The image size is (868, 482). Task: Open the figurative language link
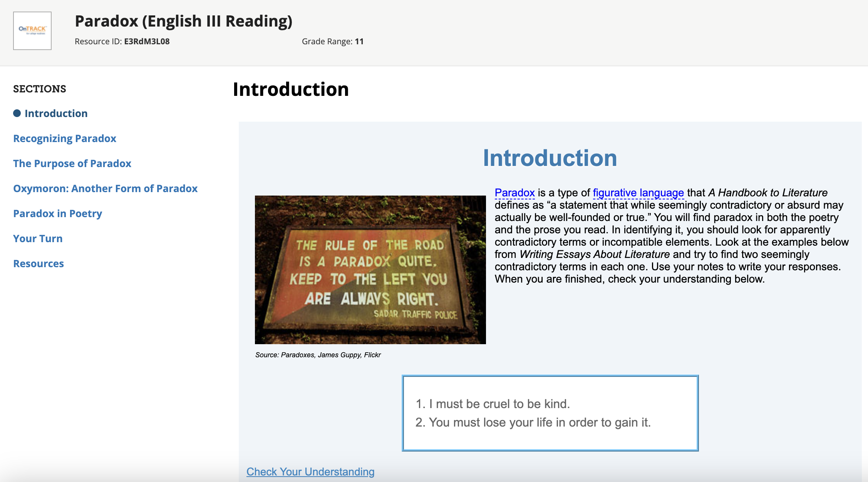click(x=638, y=193)
